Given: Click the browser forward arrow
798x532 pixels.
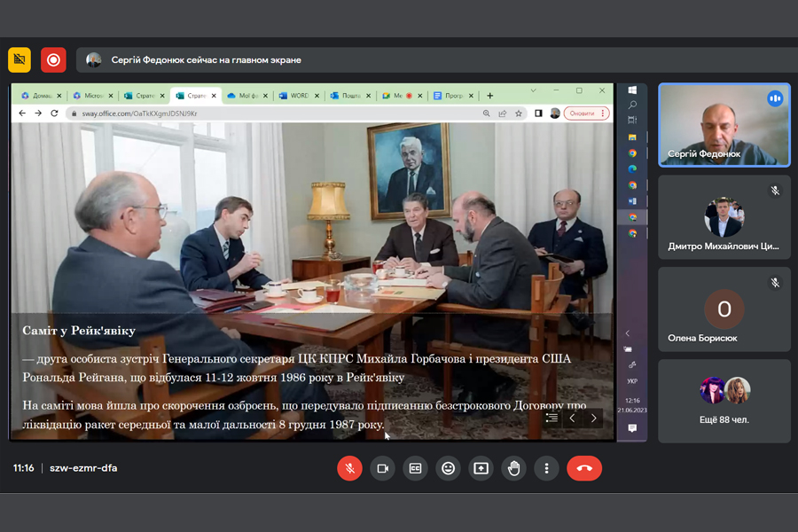Looking at the screenshot, I should click(38, 113).
